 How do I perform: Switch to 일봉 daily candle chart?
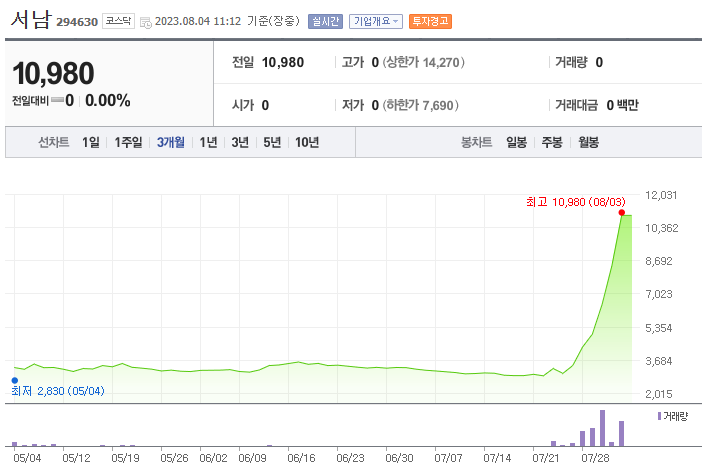tap(516, 142)
